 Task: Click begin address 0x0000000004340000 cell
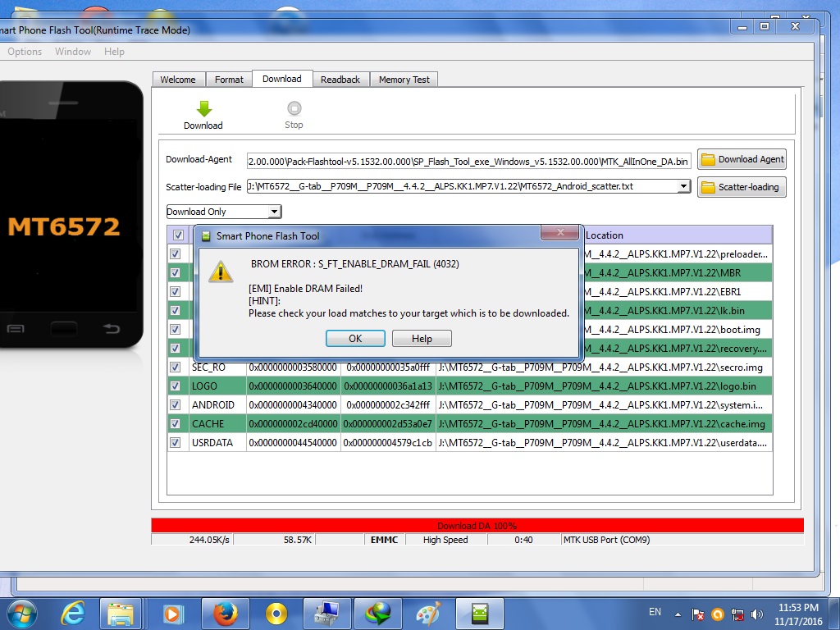pyautogui.click(x=293, y=405)
